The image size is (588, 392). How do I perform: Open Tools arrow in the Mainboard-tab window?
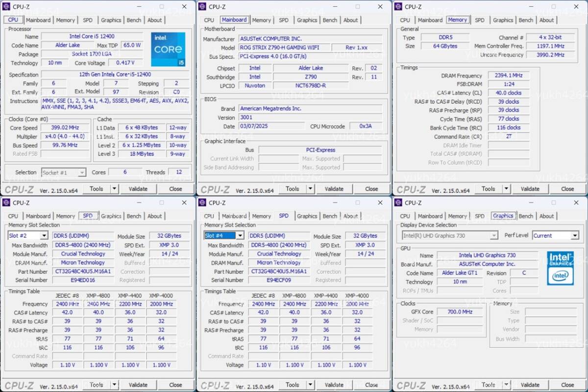[310, 189]
